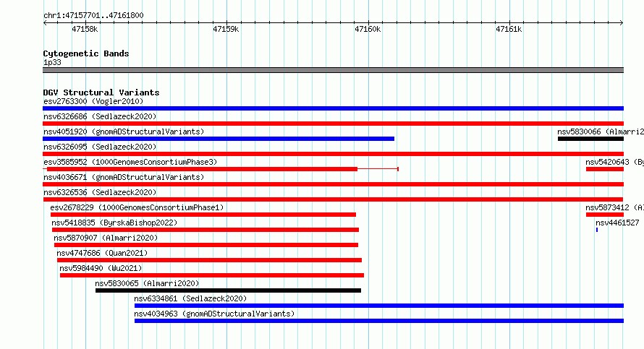Click the nsv4747686 (Quan2021) label
Viewport: 644px width, 349px height.
(102, 253)
